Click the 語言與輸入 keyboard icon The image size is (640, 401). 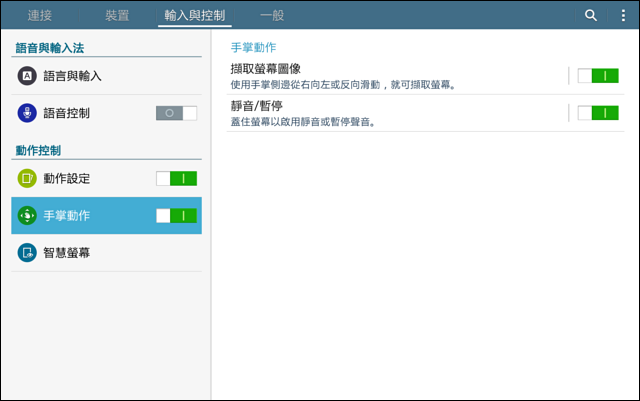coord(27,76)
